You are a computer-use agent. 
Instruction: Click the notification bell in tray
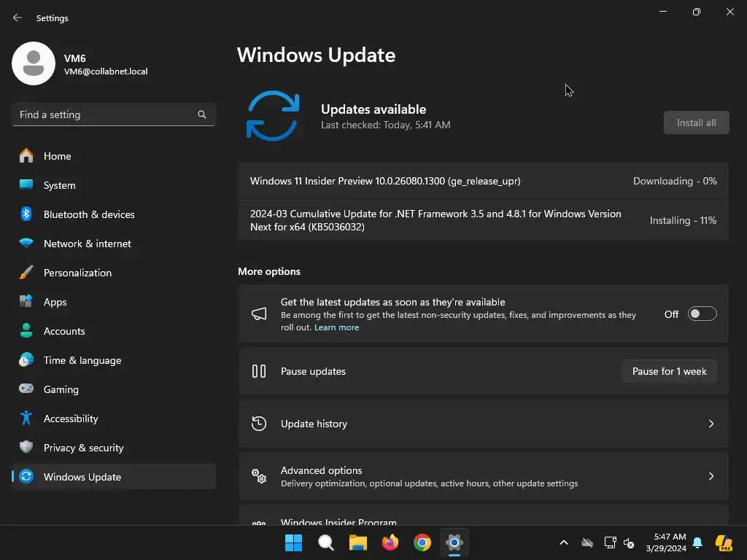click(697, 542)
